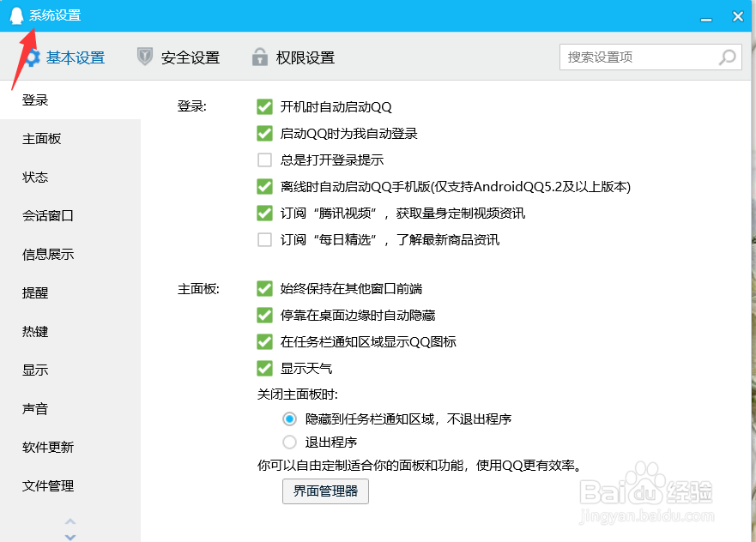
Task: Open the 基本设置 tab
Action: click(x=76, y=57)
